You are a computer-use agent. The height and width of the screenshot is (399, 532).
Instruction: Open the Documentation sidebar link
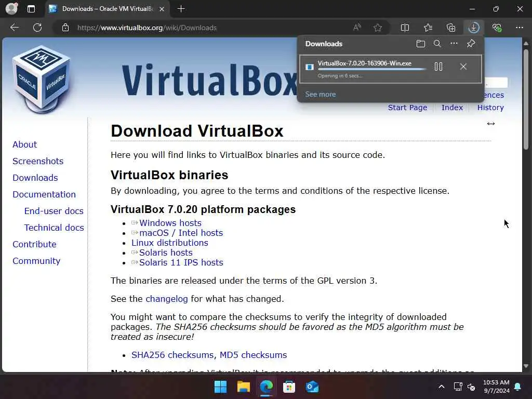(x=44, y=194)
